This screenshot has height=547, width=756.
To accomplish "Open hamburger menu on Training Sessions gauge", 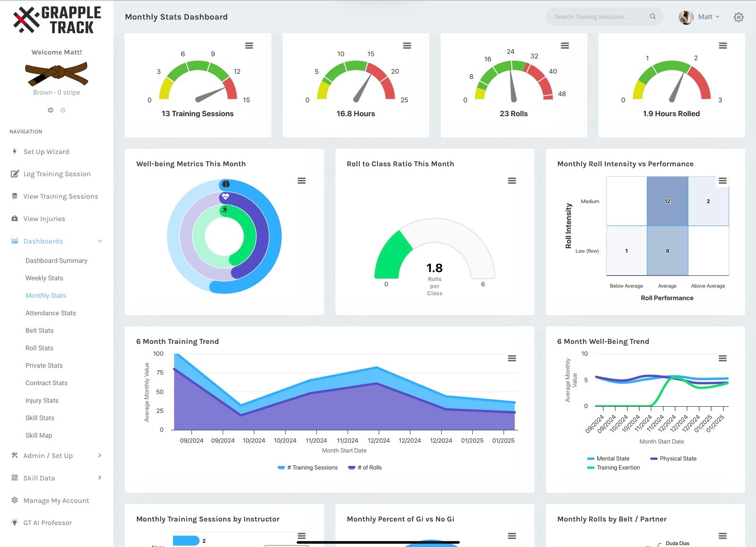I will click(x=249, y=46).
